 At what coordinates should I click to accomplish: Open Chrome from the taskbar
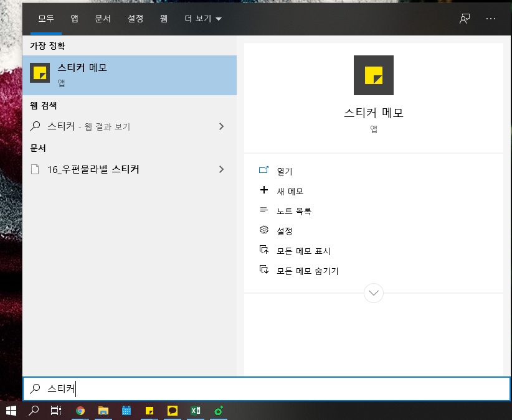coord(80,411)
